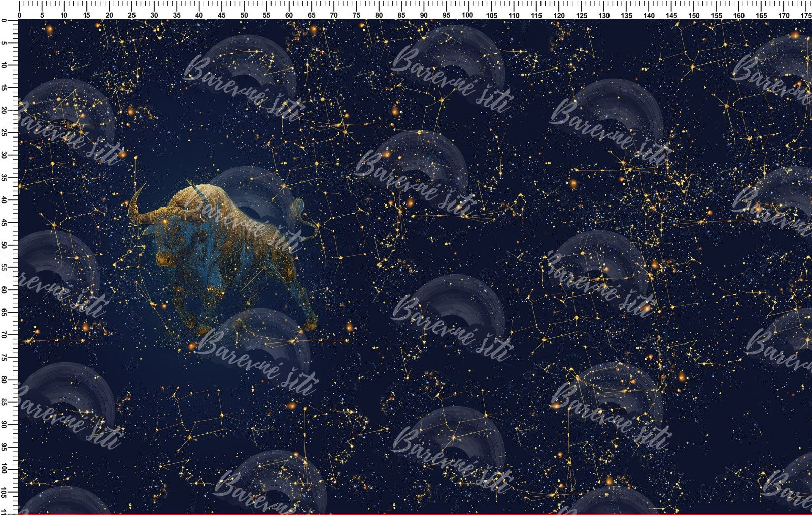Click the 50 label on the horizontal ruler
Viewport: 812px width, 515px height.
click(244, 15)
